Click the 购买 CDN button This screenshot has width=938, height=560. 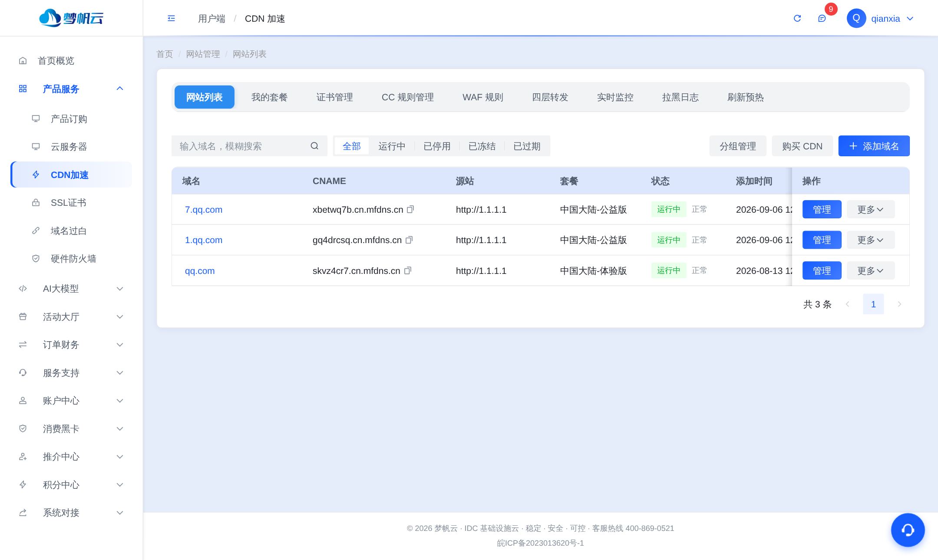click(802, 146)
